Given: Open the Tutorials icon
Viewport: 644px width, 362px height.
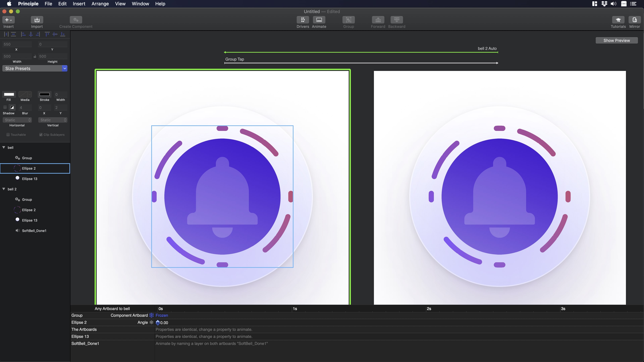Looking at the screenshot, I should point(618,20).
